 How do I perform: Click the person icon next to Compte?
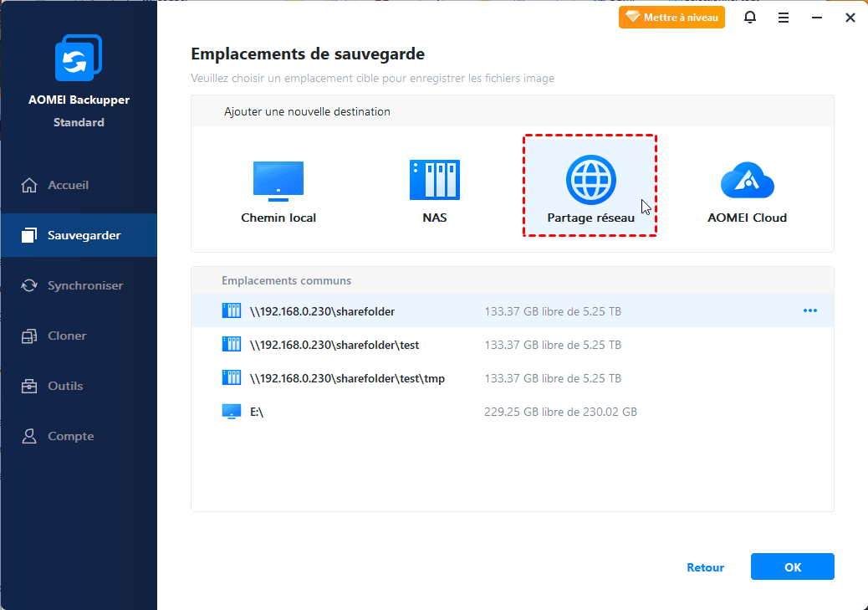point(29,436)
